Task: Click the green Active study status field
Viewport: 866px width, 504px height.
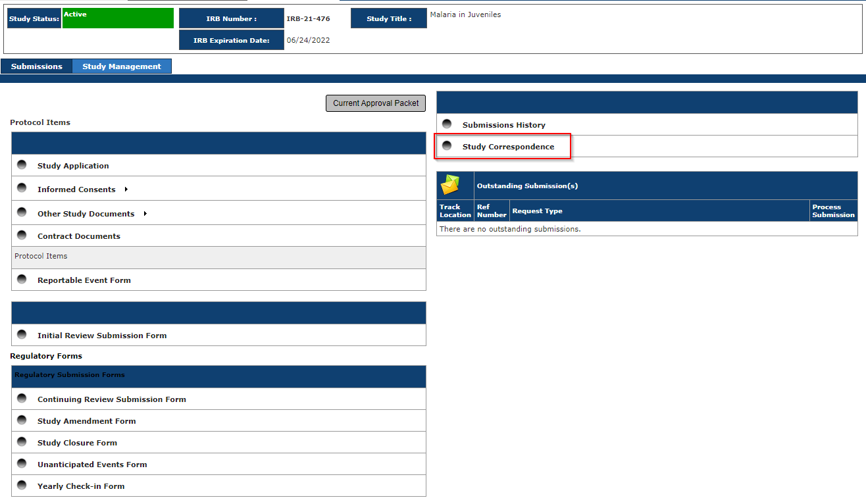Action: 118,18
